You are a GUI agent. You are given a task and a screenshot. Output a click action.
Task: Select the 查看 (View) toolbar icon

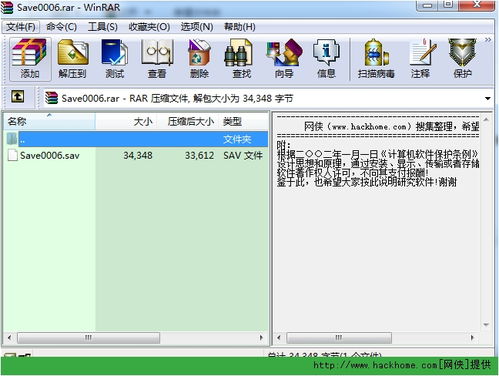click(x=157, y=59)
